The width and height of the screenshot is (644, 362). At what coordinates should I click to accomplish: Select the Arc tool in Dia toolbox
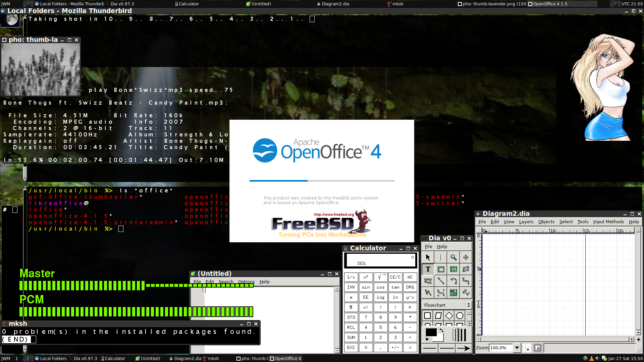point(453,281)
